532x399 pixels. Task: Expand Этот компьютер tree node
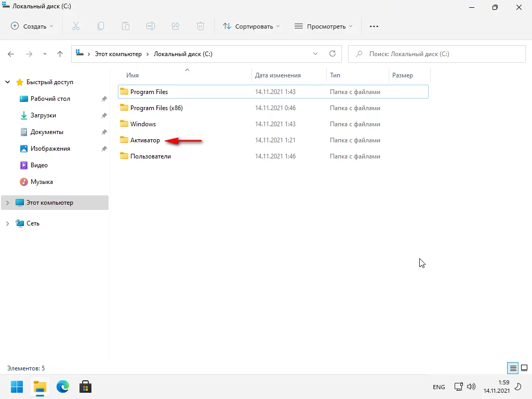click(7, 203)
